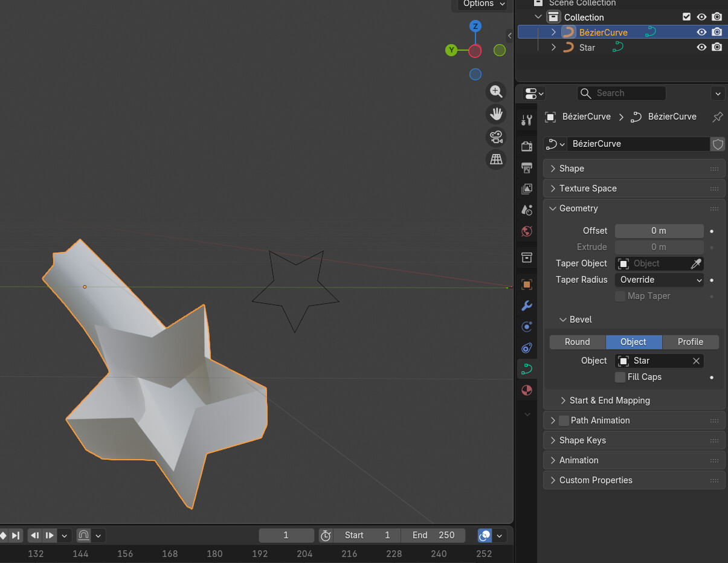Switch bevel mode to Profile
The image size is (728, 563).
point(690,342)
